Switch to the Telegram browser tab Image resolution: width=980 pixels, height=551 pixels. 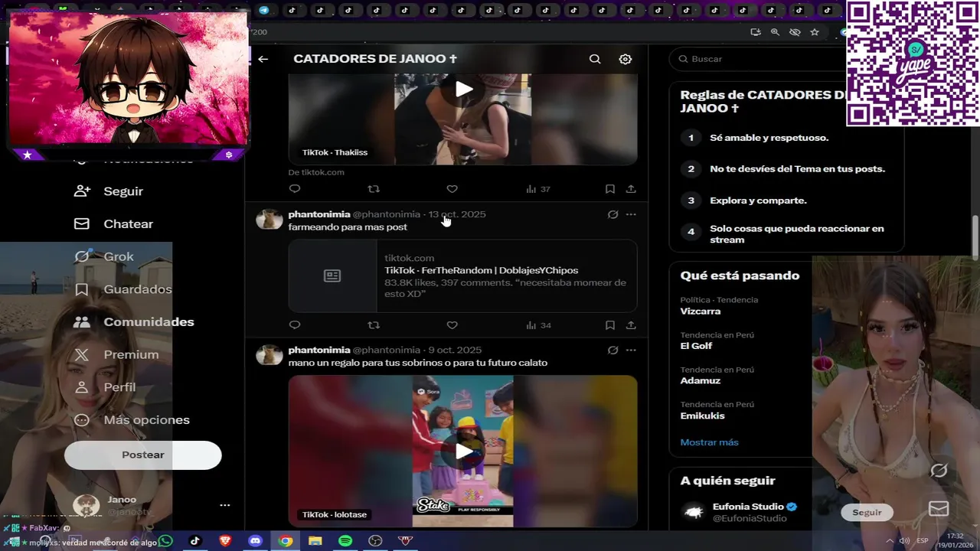(264, 10)
